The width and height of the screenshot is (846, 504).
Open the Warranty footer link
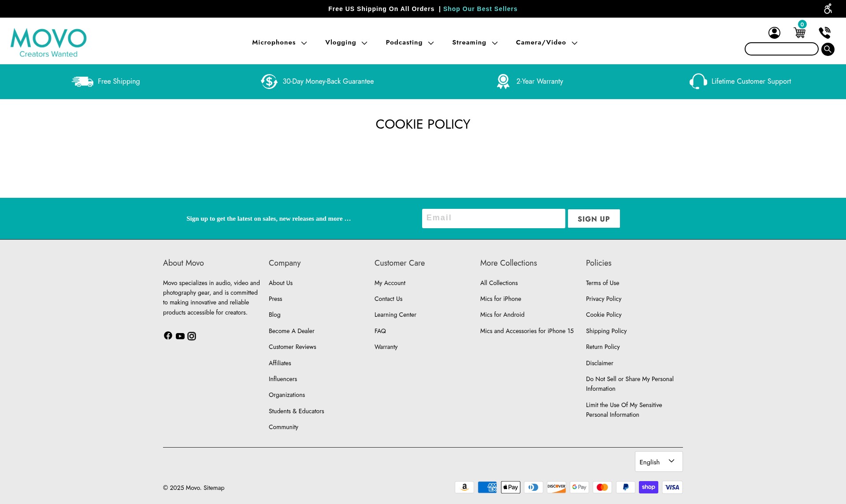[386, 347]
